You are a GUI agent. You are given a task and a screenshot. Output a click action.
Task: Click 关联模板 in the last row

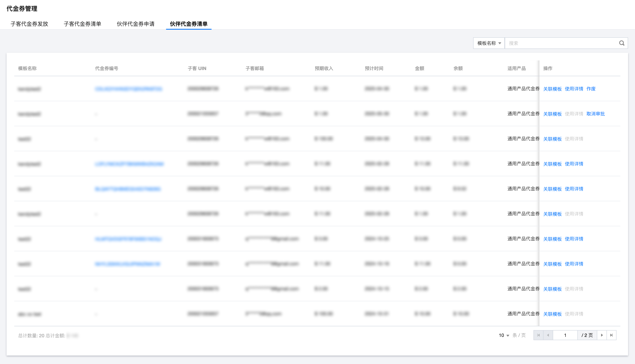552,314
